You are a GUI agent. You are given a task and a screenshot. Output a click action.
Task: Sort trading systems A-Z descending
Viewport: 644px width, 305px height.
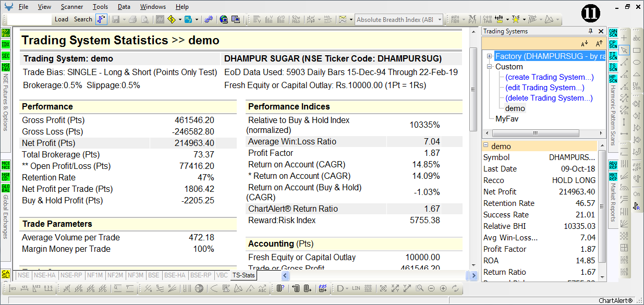pos(584,43)
